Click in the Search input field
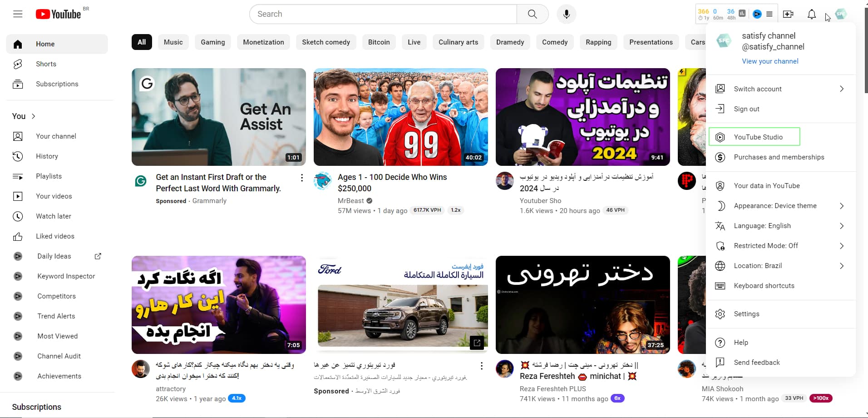Screen dimensions: 868x418 tap(383, 14)
